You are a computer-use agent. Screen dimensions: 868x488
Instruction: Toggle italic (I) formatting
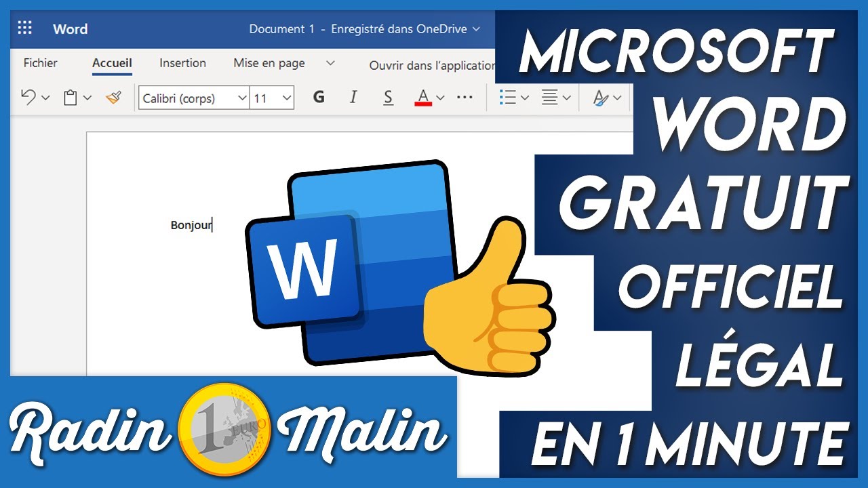coord(353,98)
